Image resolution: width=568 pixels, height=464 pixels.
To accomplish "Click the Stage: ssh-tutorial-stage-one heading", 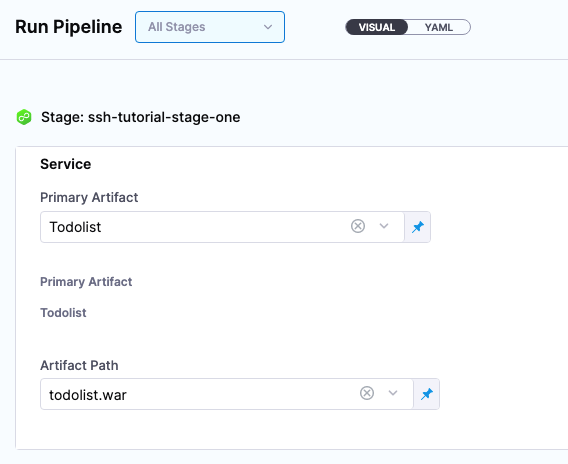I will coord(141,117).
